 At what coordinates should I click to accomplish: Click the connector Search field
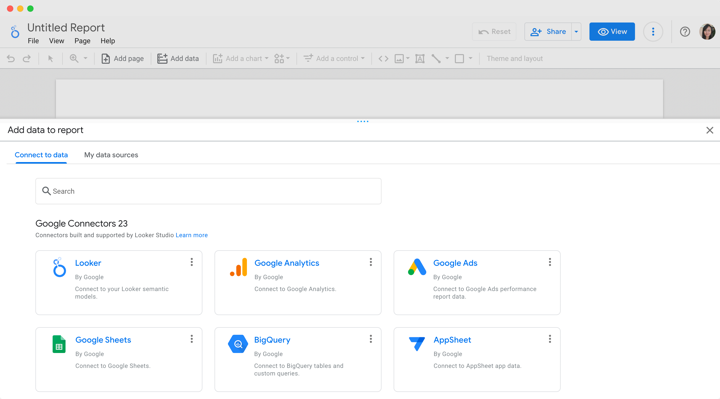tap(208, 191)
